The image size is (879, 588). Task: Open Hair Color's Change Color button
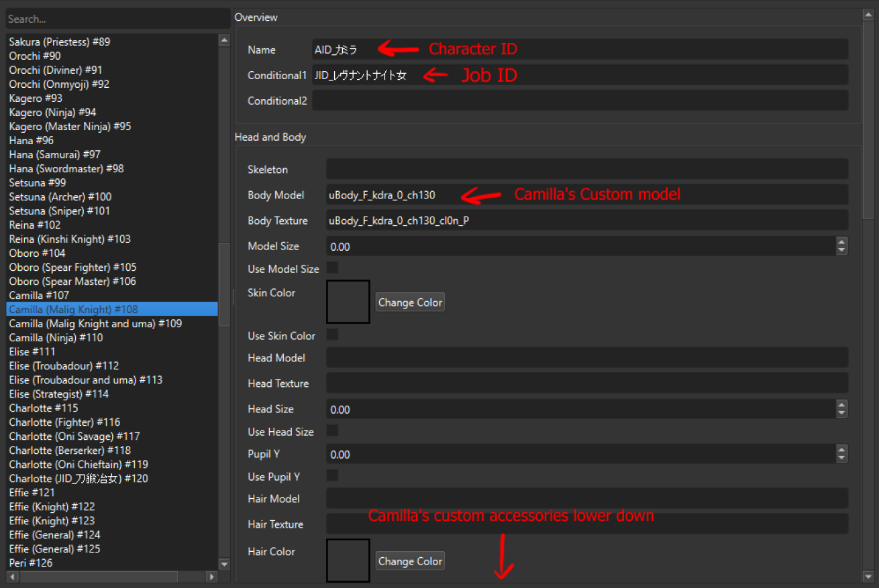(410, 561)
